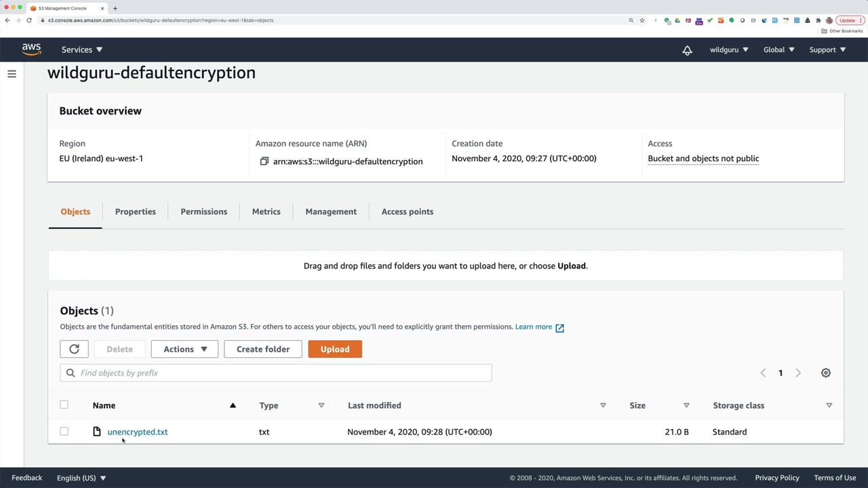The height and width of the screenshot is (488, 868).
Task: Open the wildguru account menu
Action: tap(729, 49)
